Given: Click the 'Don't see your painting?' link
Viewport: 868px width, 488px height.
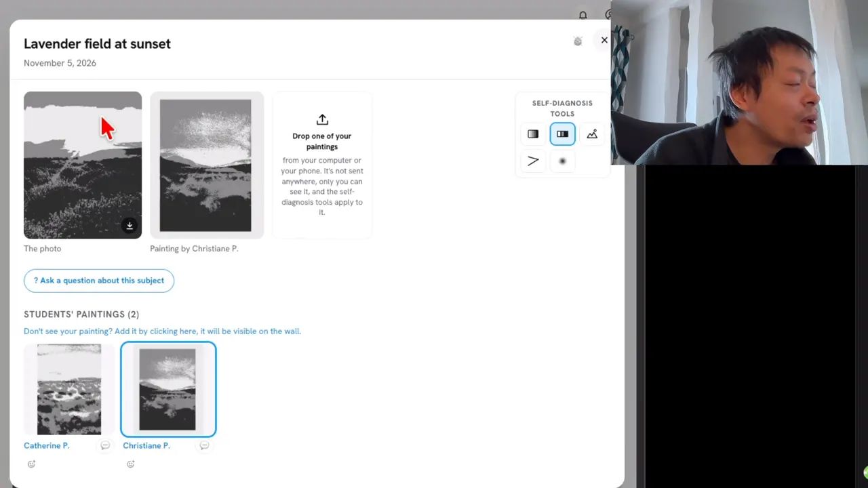Looking at the screenshot, I should [x=162, y=331].
